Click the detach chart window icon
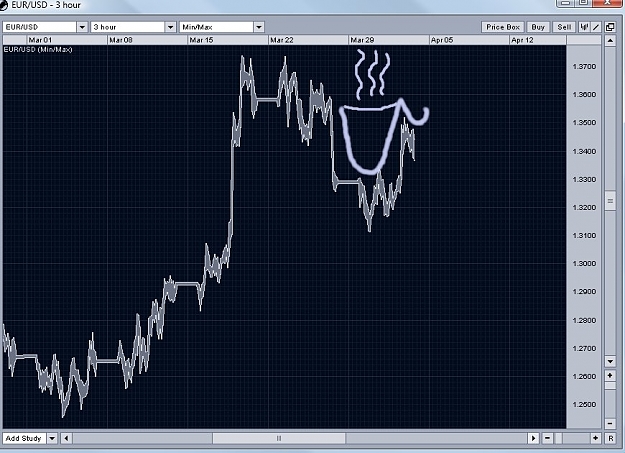625x453 pixels. [610, 27]
